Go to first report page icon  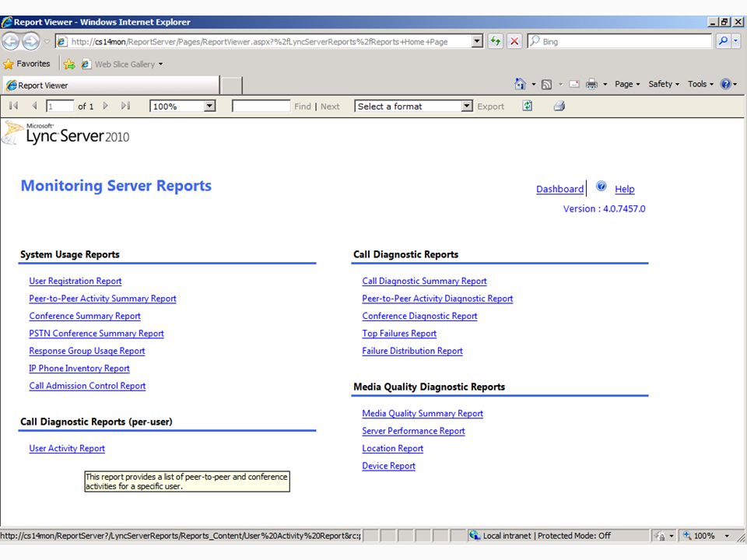tap(13, 106)
